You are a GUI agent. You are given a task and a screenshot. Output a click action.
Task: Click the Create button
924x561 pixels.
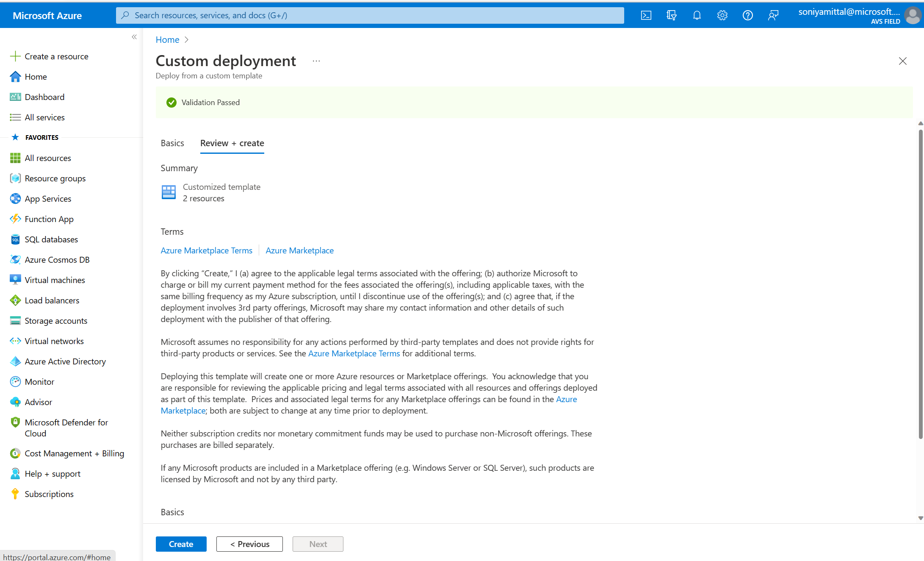[181, 544]
